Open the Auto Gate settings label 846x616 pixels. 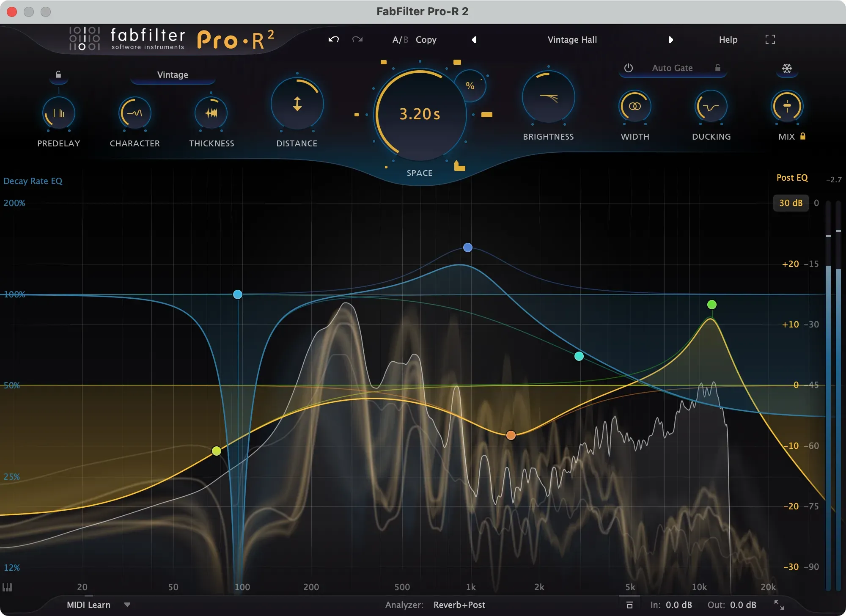coord(672,68)
